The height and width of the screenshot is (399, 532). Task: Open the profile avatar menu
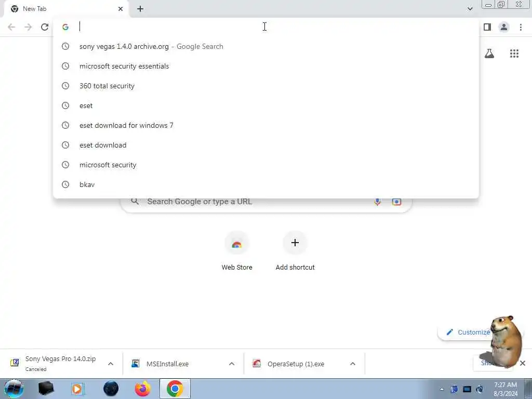pyautogui.click(x=504, y=27)
